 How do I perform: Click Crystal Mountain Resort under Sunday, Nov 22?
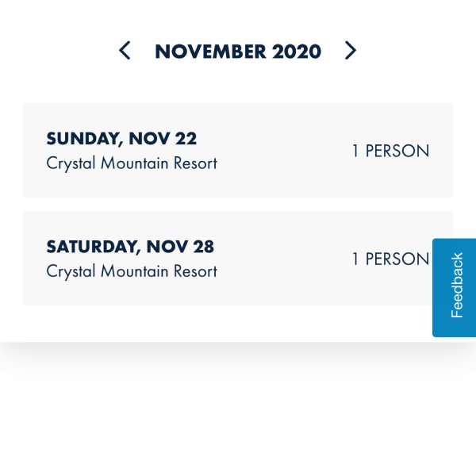(x=132, y=163)
